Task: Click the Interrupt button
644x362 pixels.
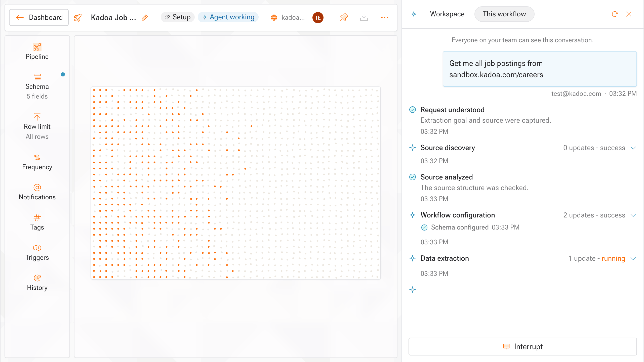Action: (x=522, y=346)
